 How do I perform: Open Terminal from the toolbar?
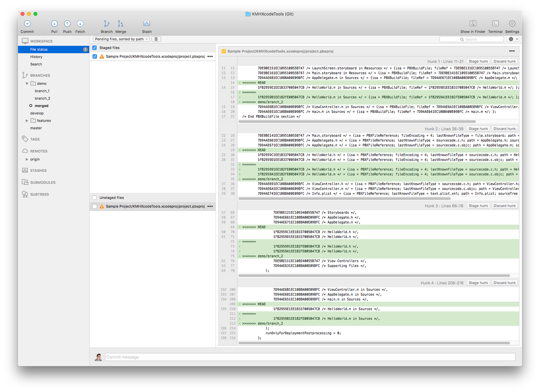point(495,24)
